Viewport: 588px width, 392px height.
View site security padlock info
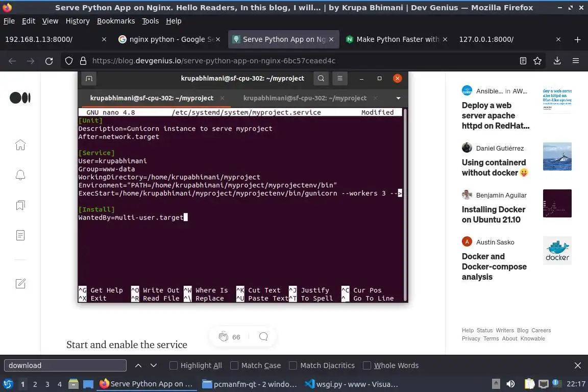click(x=83, y=61)
